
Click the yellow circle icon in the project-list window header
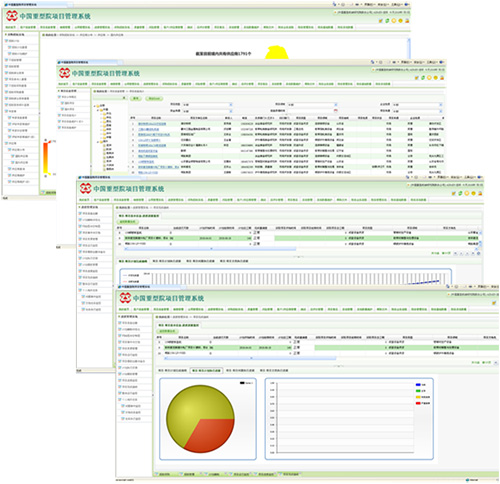429,78
